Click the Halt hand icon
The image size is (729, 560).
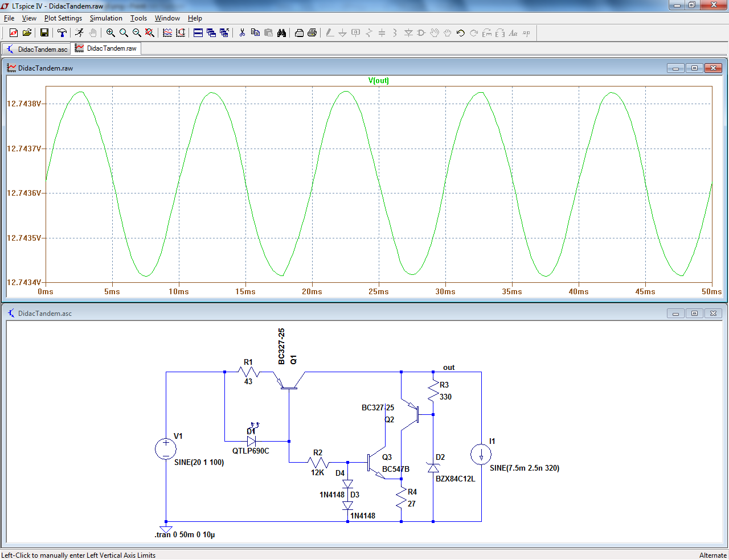93,33
